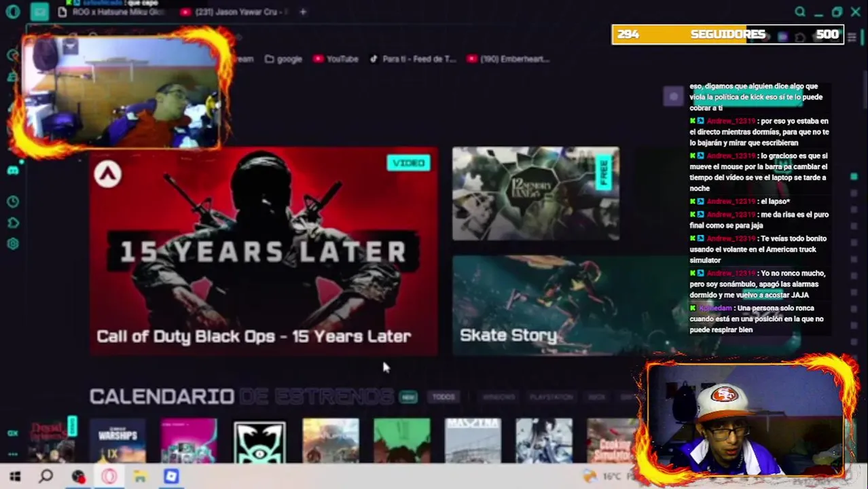Click the followers goal progress bar
868x489 pixels.
(x=727, y=35)
